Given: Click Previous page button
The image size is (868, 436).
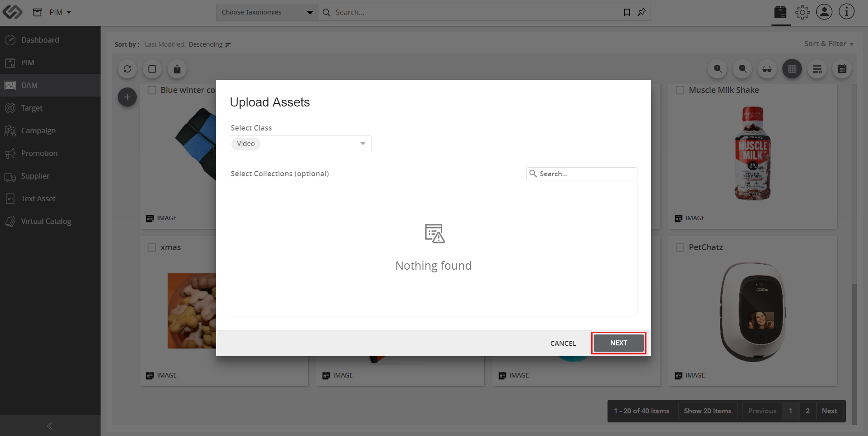Looking at the screenshot, I should click(762, 411).
